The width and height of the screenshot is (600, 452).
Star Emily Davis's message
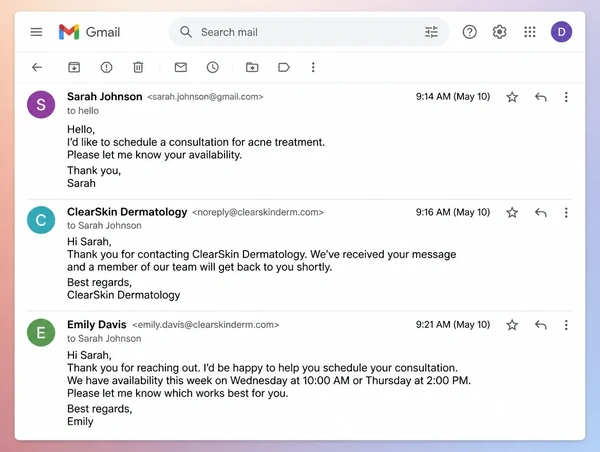coord(512,325)
